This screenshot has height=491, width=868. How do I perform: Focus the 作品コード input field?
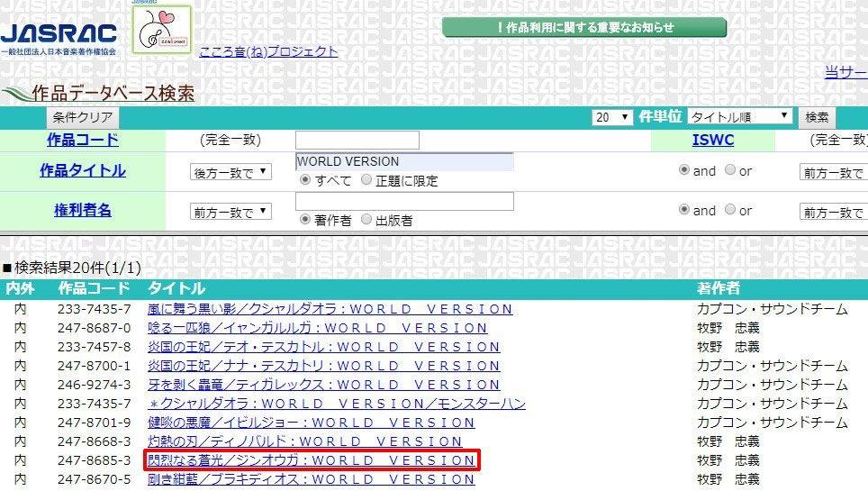357,140
